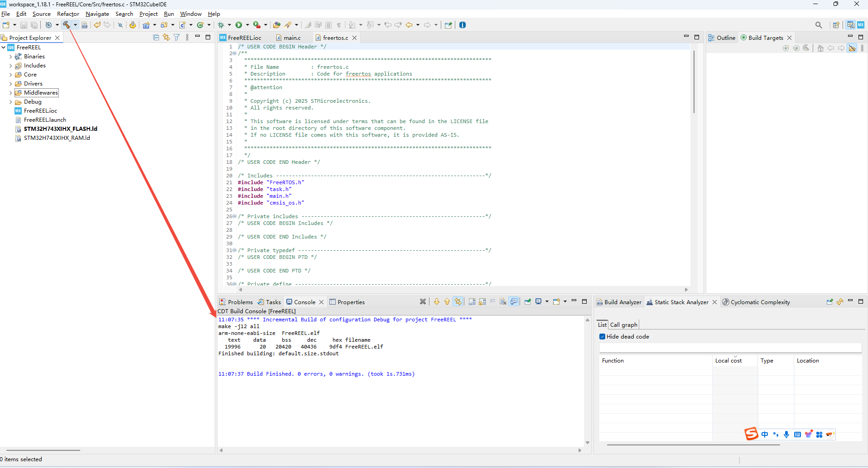Viewport: 868px width, 468px height.
Task: Uncheck the Hide dead code checkbox
Action: click(x=603, y=336)
